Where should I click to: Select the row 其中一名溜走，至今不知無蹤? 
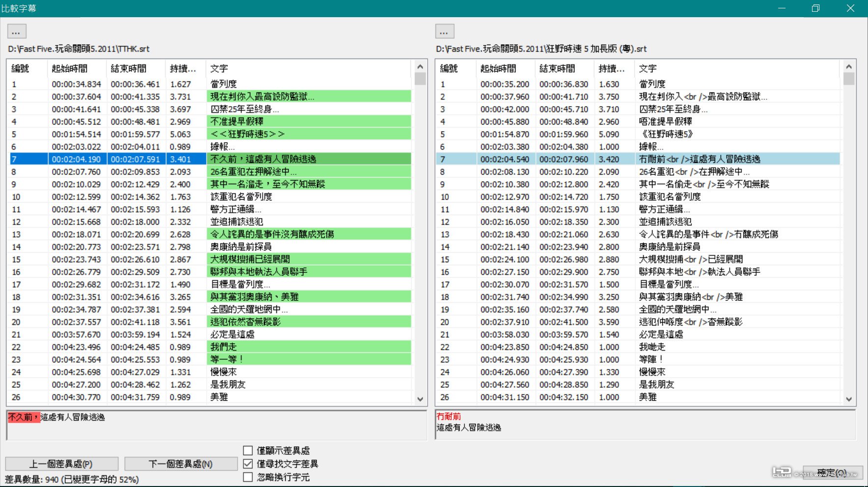(x=210, y=184)
